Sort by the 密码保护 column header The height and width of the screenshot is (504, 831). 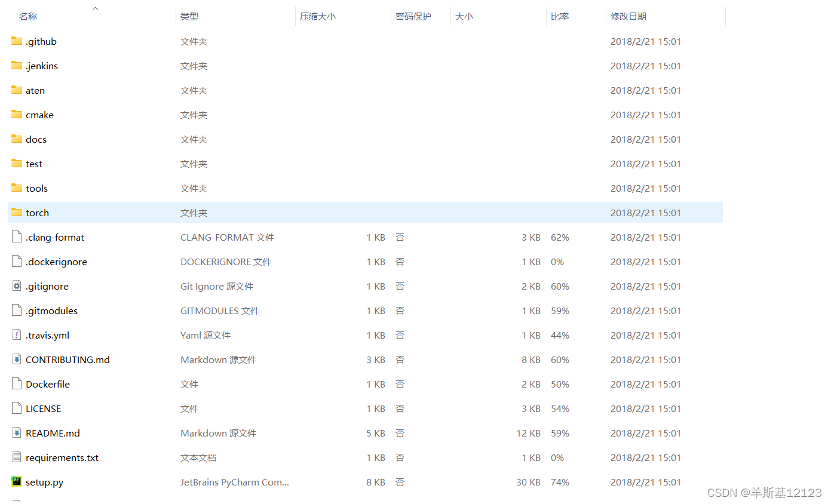point(413,17)
